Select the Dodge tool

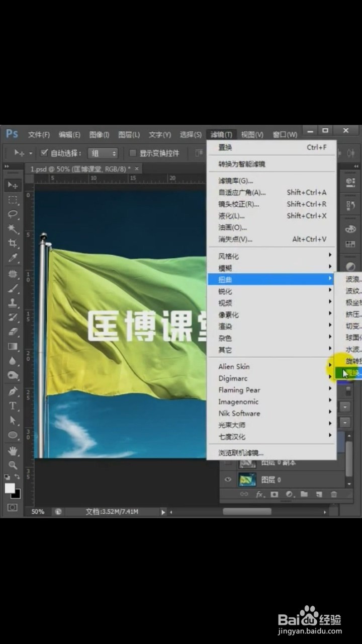coord(13,375)
